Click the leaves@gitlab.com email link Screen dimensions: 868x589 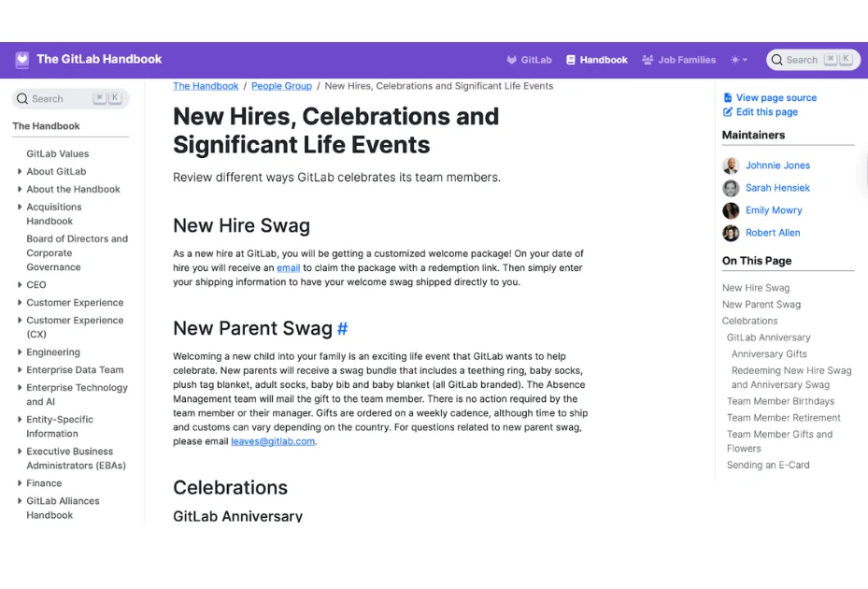point(273,441)
